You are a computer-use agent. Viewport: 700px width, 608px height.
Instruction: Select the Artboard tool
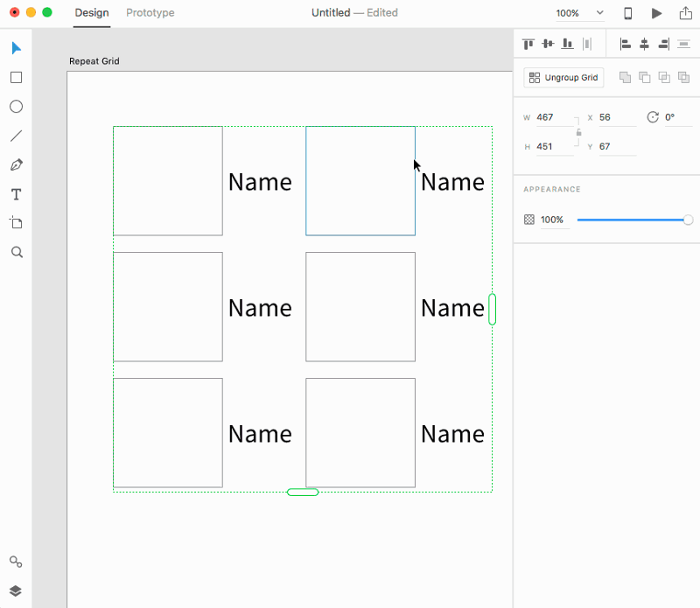click(x=16, y=223)
